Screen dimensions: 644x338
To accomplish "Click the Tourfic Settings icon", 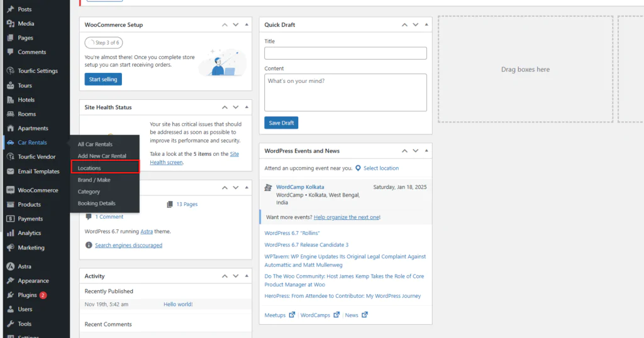I will (x=11, y=70).
